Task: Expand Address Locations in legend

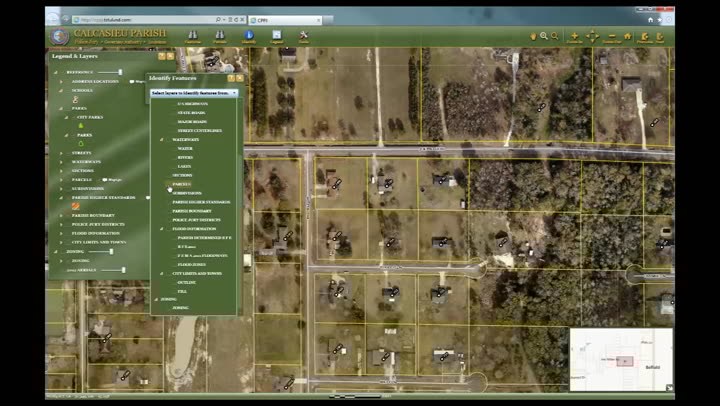Action: [x=61, y=81]
